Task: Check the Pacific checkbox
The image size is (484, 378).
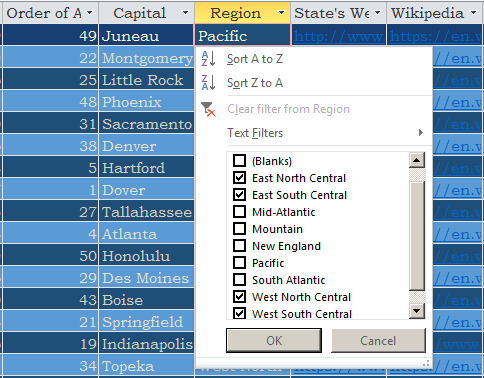Action: pyautogui.click(x=239, y=263)
